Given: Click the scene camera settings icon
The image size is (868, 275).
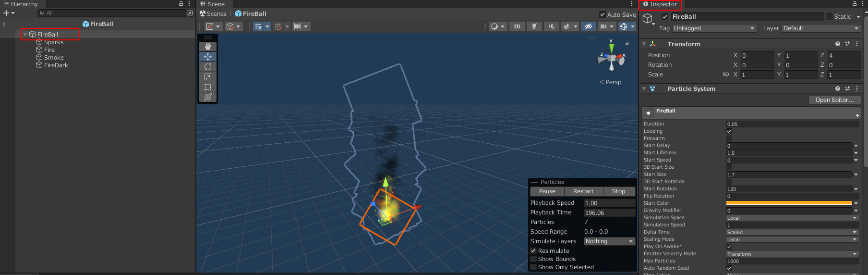Looking at the screenshot, I should (603, 26).
